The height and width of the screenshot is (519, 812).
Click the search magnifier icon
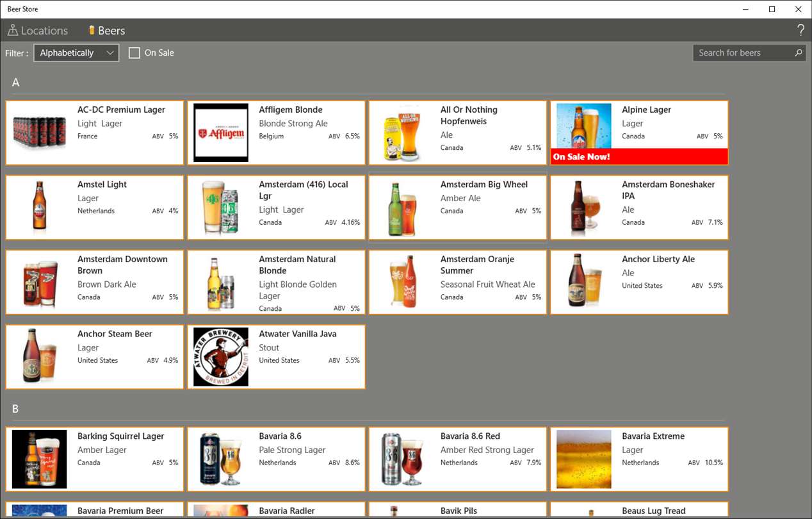point(799,53)
